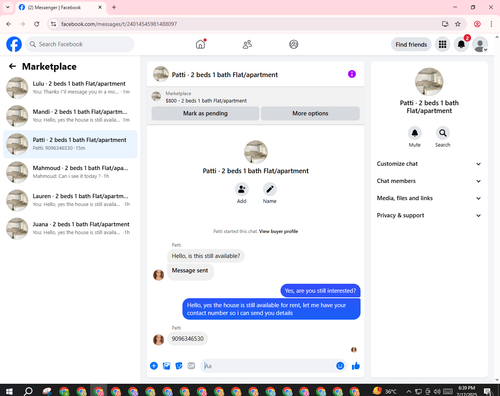Click the Add people icon

point(241,189)
